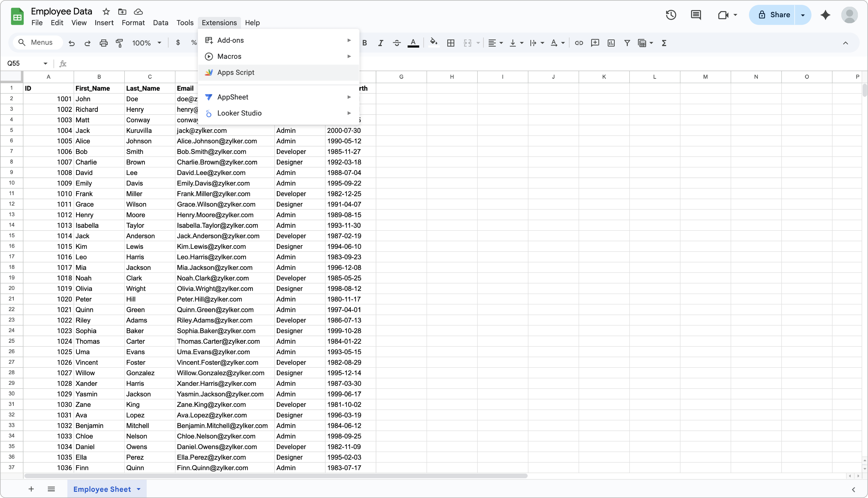Open the Share button dropdown arrow

(803, 15)
